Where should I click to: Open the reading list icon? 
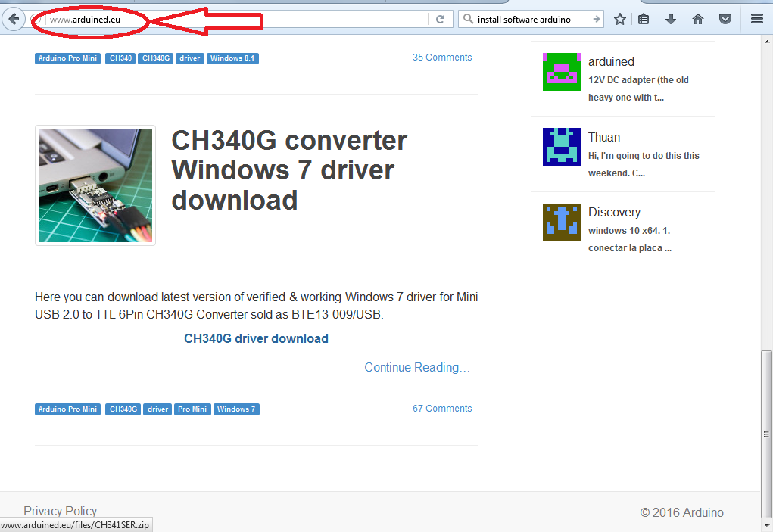click(644, 18)
